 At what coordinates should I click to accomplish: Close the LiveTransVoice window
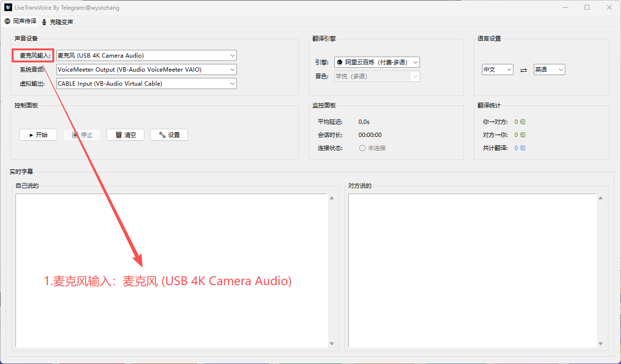pos(609,7)
